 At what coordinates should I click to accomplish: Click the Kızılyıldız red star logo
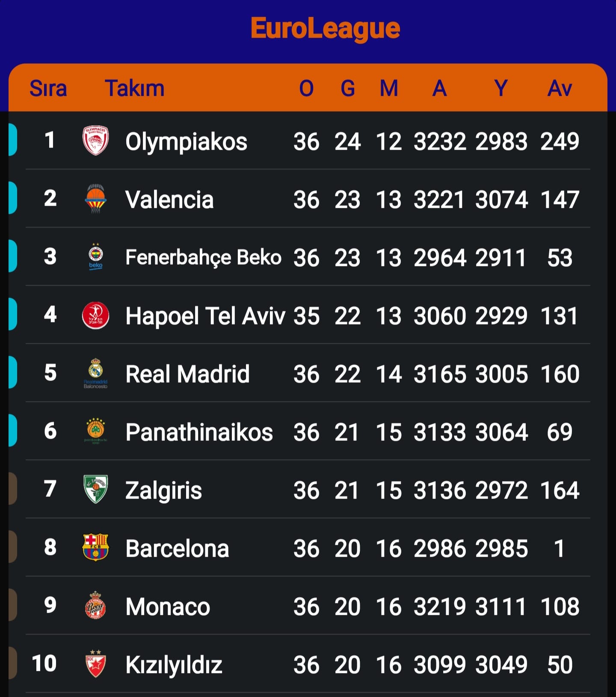coord(95,664)
